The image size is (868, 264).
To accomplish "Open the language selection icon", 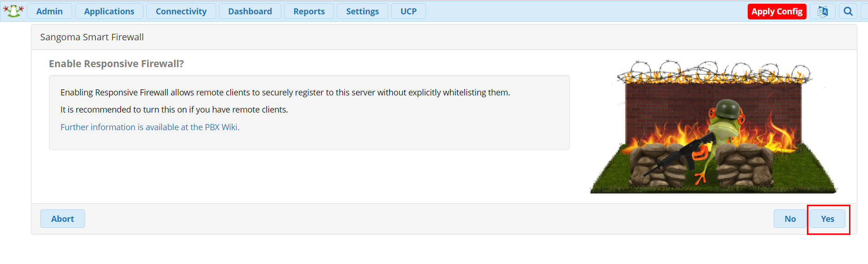I will pyautogui.click(x=823, y=12).
